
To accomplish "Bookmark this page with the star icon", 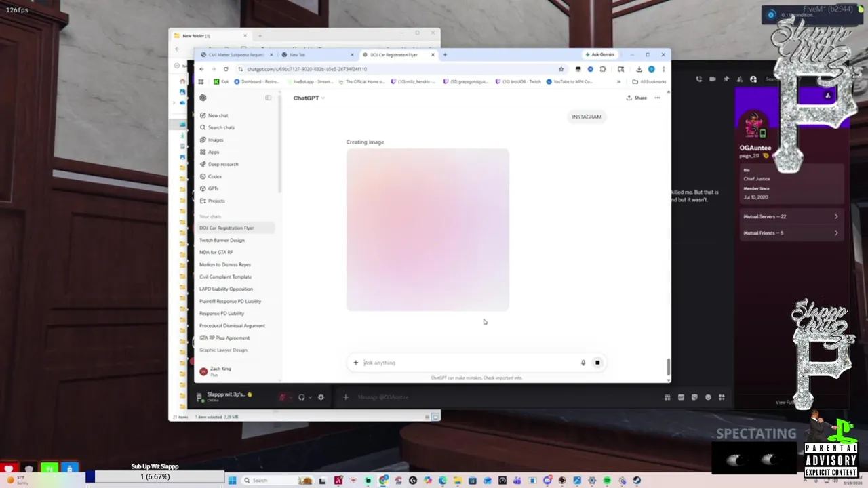I will tap(561, 69).
